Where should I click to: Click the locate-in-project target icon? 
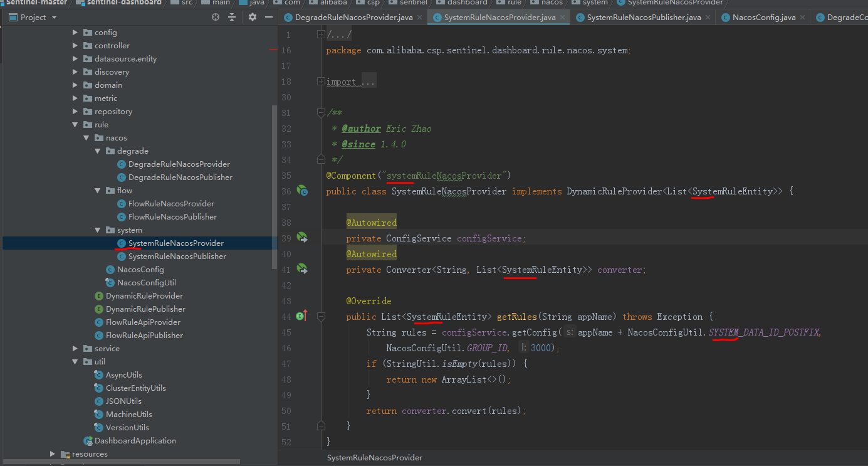216,18
